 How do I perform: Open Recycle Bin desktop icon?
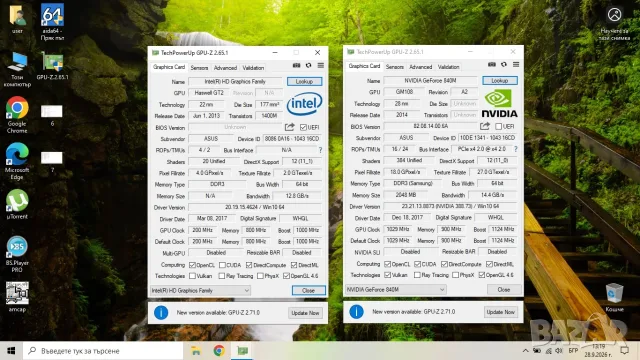[x=614, y=297]
